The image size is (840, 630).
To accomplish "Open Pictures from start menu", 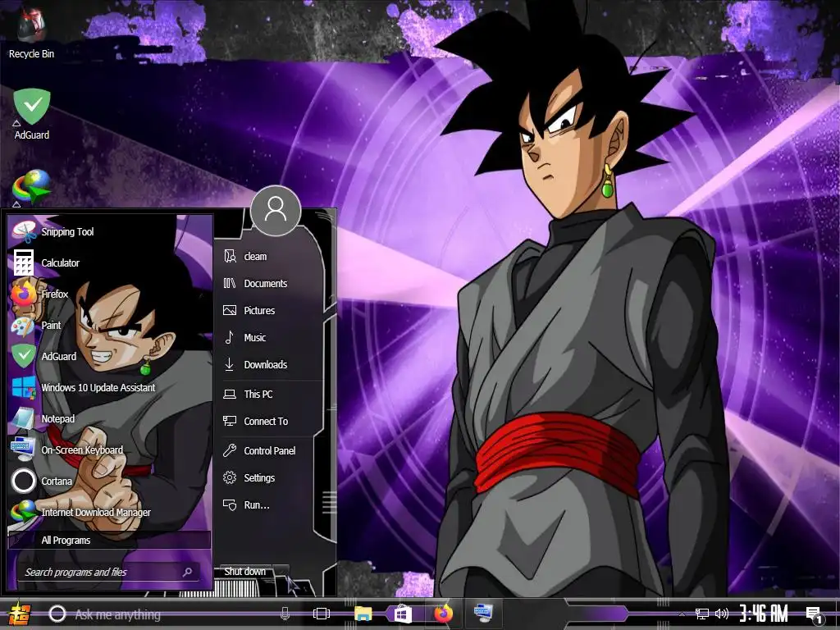I will click(271, 310).
